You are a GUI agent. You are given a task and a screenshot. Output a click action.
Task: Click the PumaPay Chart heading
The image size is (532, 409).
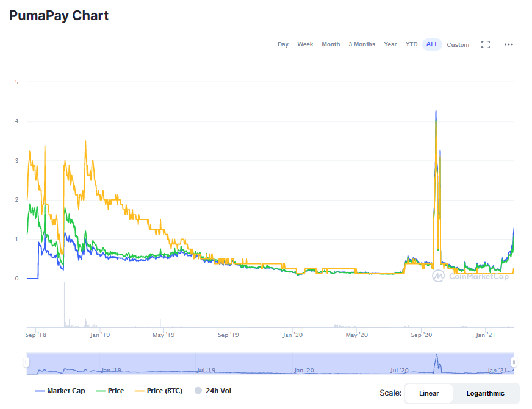tap(59, 16)
